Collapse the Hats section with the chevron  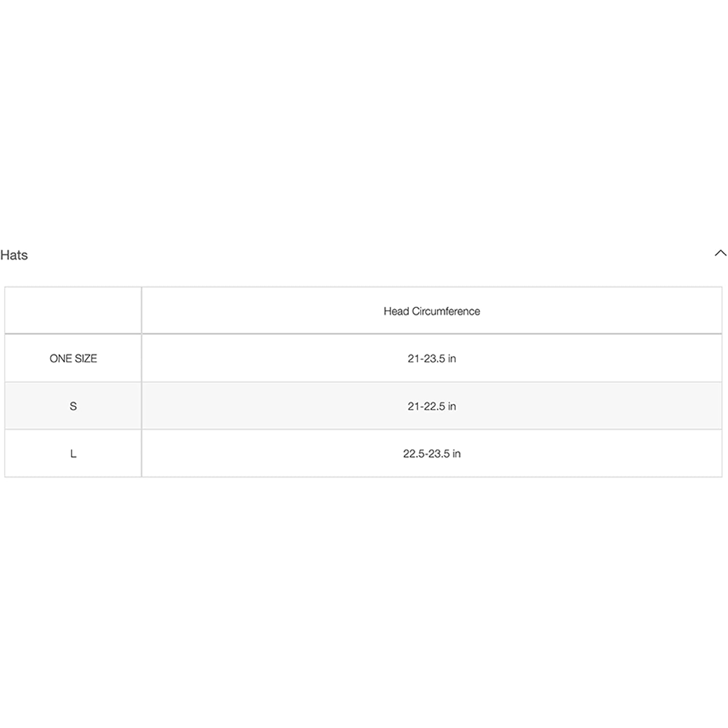720,253
